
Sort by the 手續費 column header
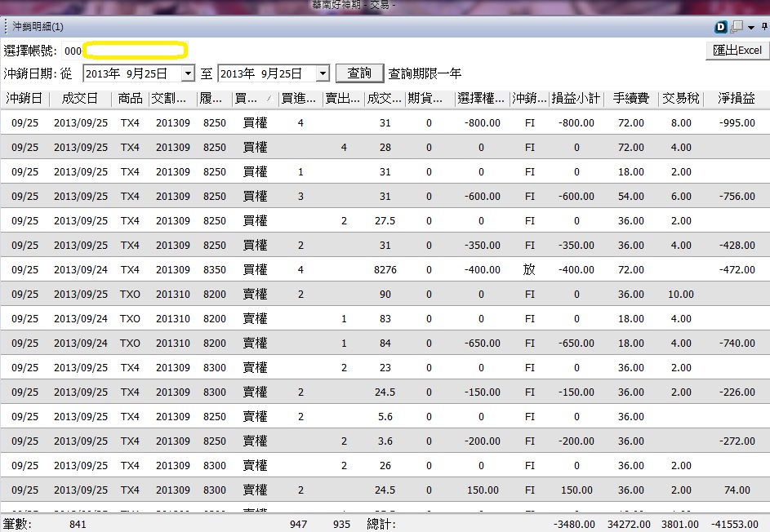[631, 98]
